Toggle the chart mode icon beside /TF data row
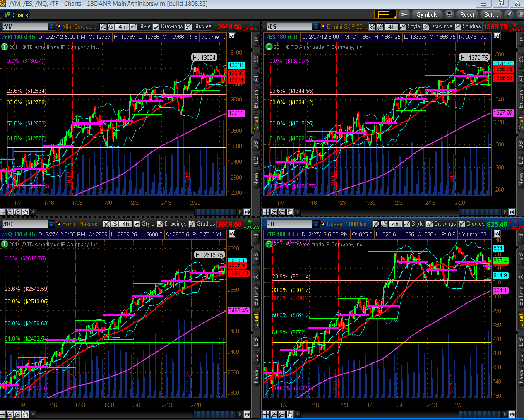 496,234
